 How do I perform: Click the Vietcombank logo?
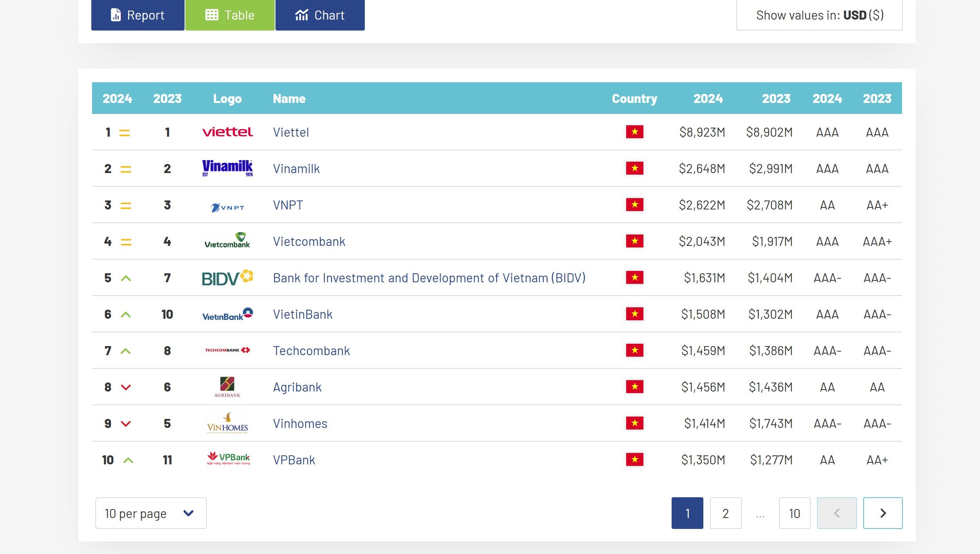point(227,240)
